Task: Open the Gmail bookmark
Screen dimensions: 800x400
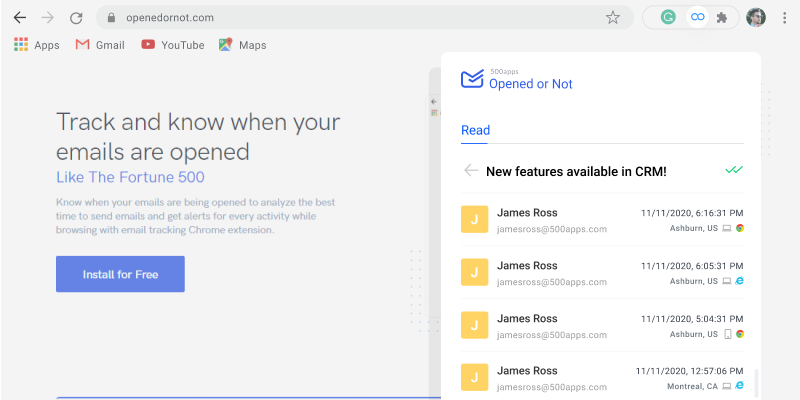Action: click(x=100, y=45)
